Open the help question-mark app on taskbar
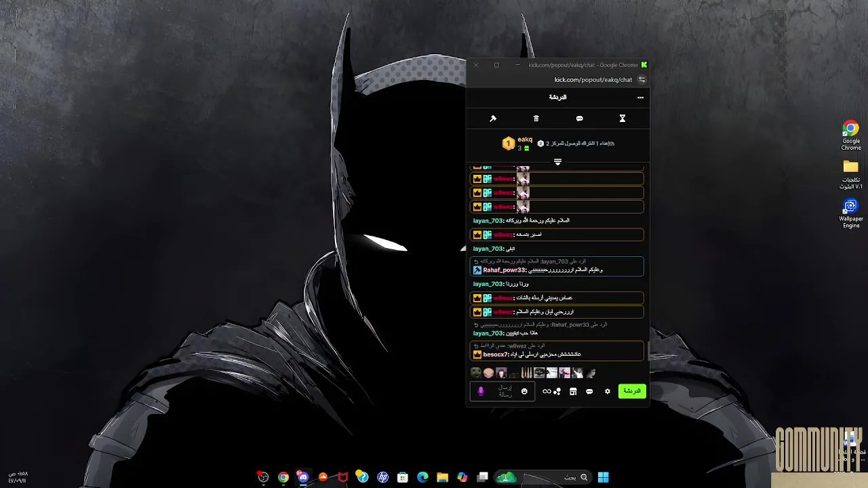 click(363, 477)
